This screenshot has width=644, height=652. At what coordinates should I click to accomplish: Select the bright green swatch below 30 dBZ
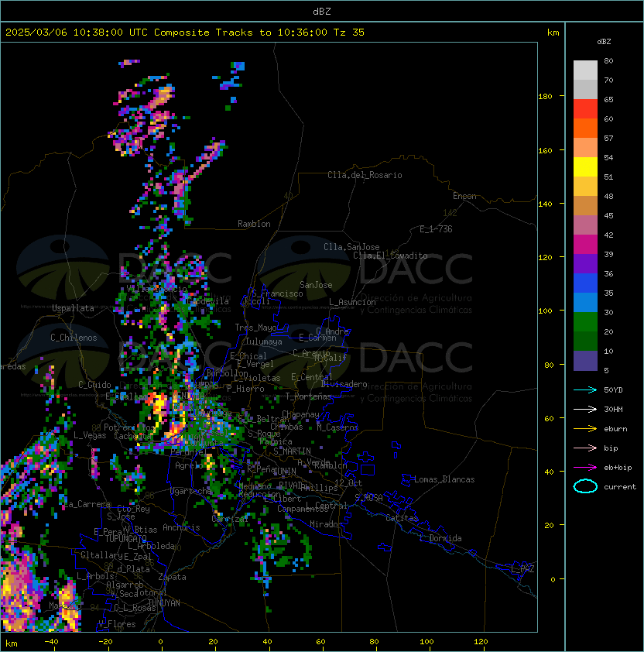585,322
